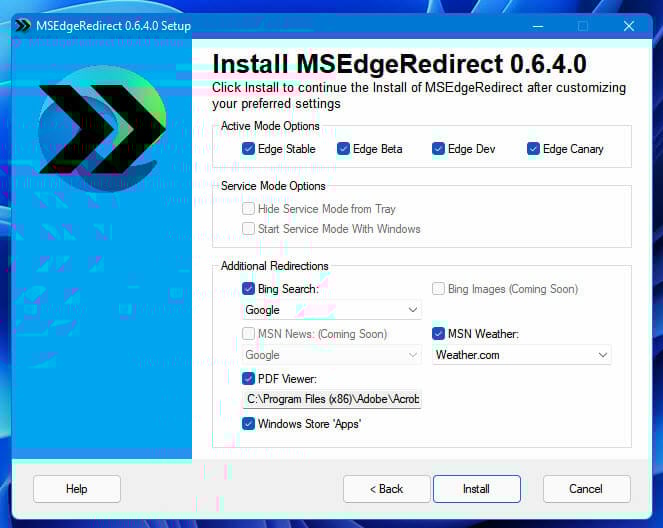Cancel the setup
Image resolution: width=663 pixels, height=528 pixels.
coord(586,489)
